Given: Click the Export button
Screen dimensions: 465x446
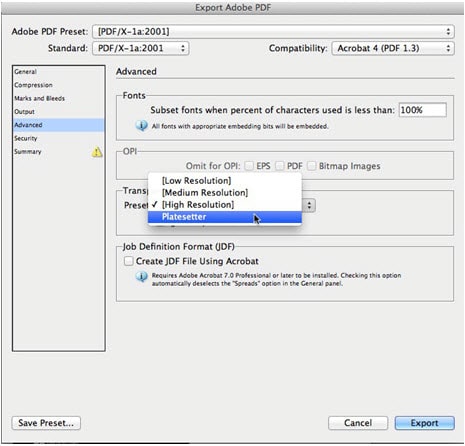Looking at the screenshot, I should point(424,423).
